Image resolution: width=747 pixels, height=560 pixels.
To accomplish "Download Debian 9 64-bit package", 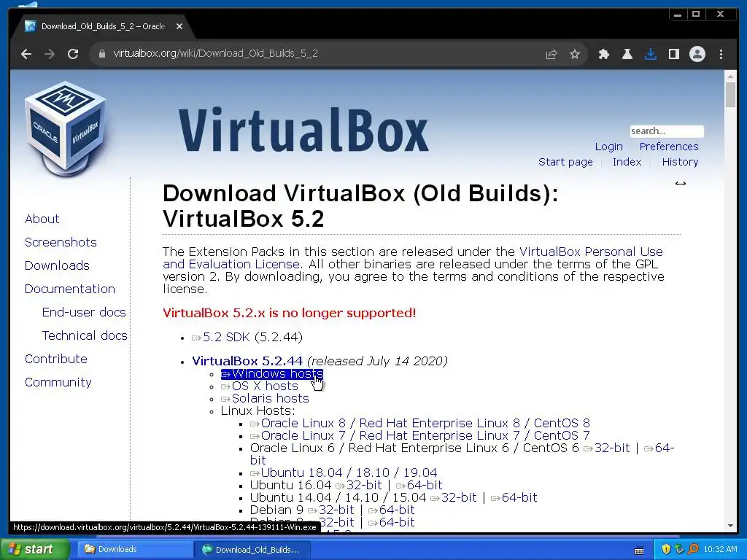I will 391,510.
